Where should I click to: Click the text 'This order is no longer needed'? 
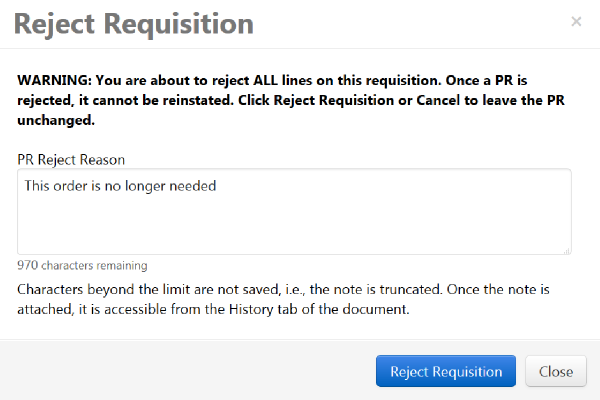point(120,185)
